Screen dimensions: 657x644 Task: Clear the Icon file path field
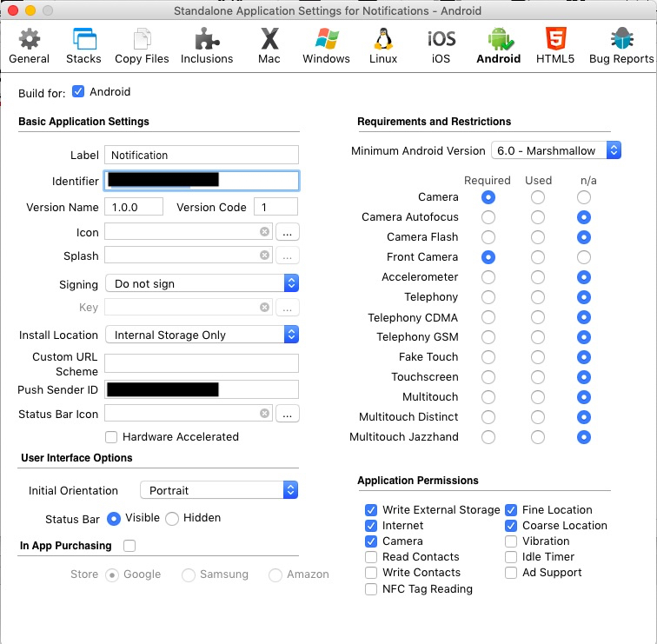[x=264, y=232]
